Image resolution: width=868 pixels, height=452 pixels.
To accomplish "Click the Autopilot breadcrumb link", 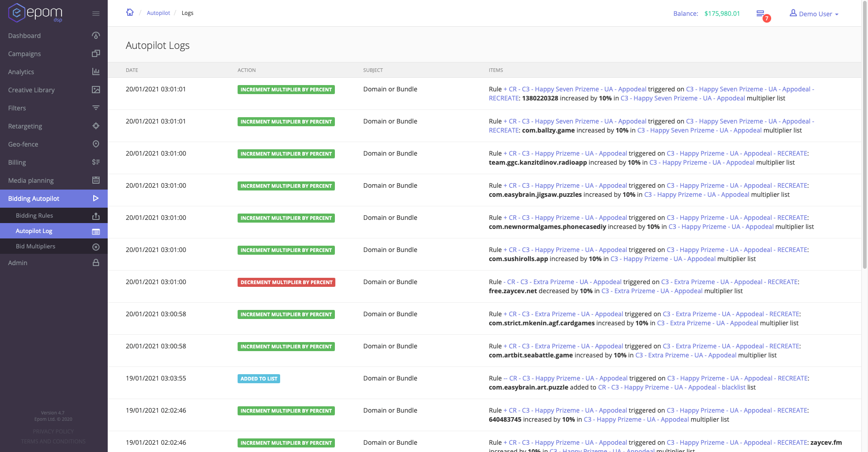I will point(158,13).
